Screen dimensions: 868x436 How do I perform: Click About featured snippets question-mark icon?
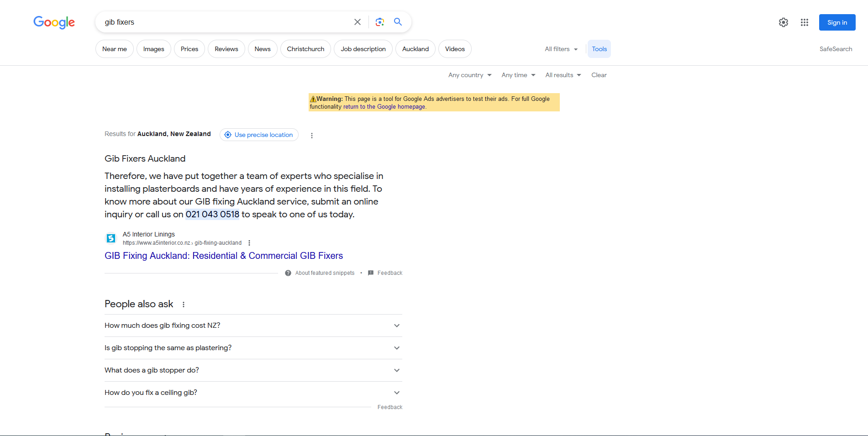pos(288,273)
